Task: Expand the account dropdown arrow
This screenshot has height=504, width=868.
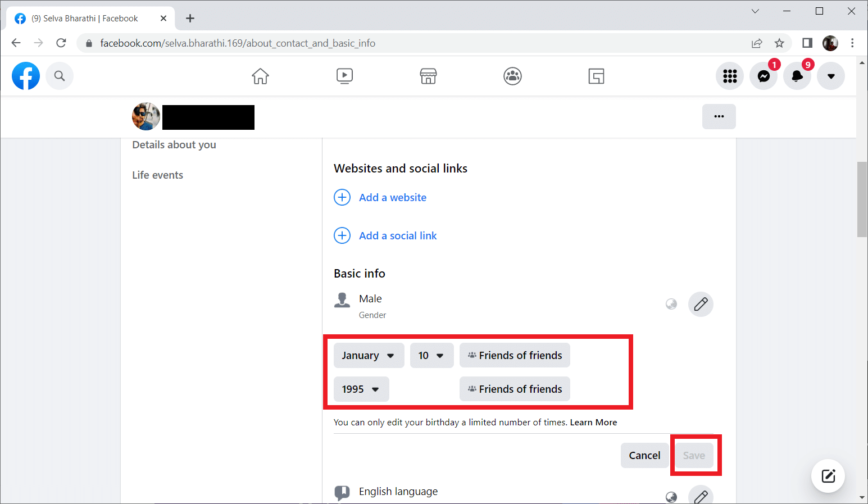Action: [831, 76]
